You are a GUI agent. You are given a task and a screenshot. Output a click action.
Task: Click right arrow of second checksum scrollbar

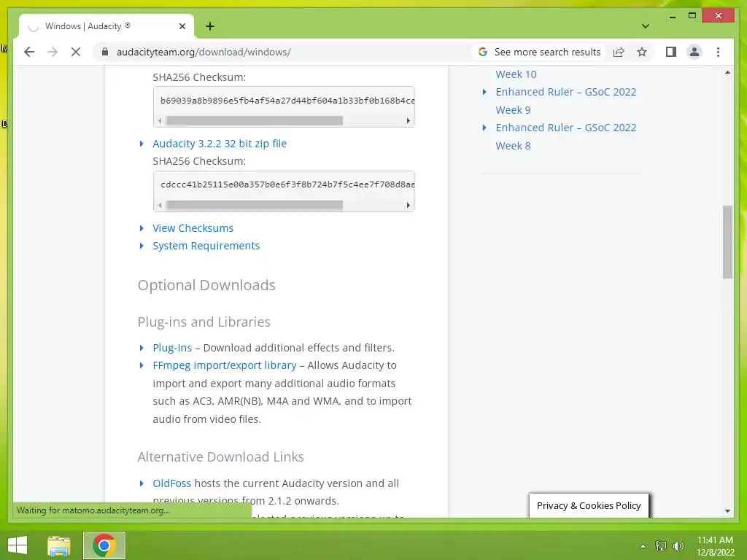point(409,205)
